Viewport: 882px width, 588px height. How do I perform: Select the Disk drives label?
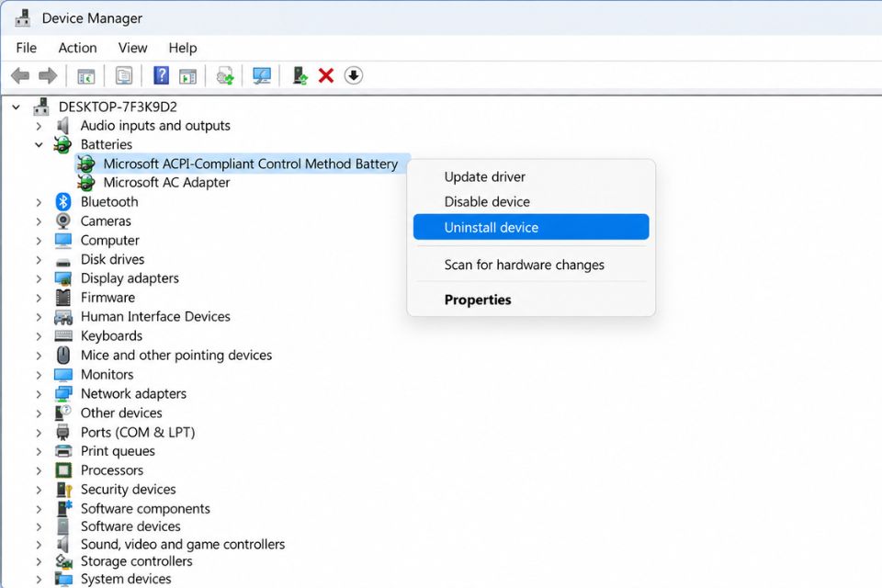click(112, 259)
